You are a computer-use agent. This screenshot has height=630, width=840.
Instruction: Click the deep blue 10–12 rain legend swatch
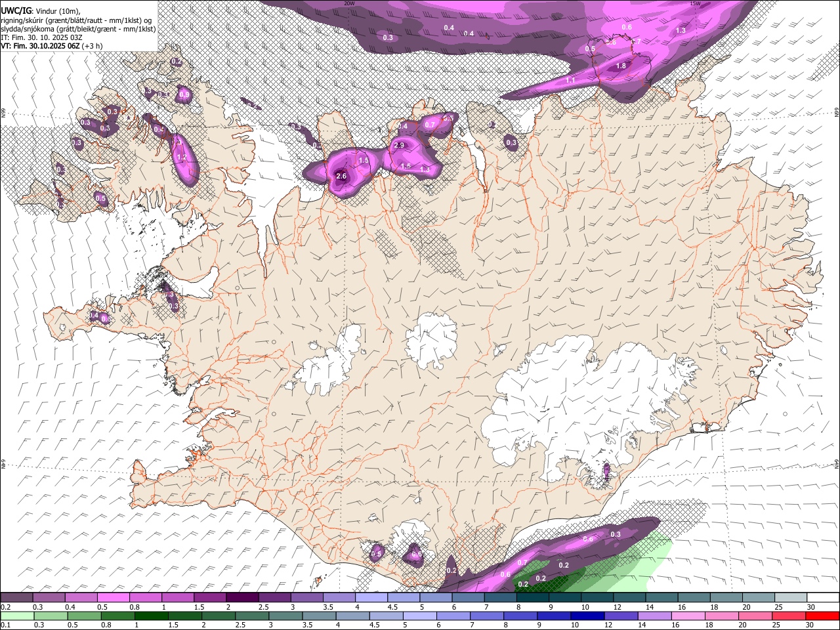click(x=587, y=616)
